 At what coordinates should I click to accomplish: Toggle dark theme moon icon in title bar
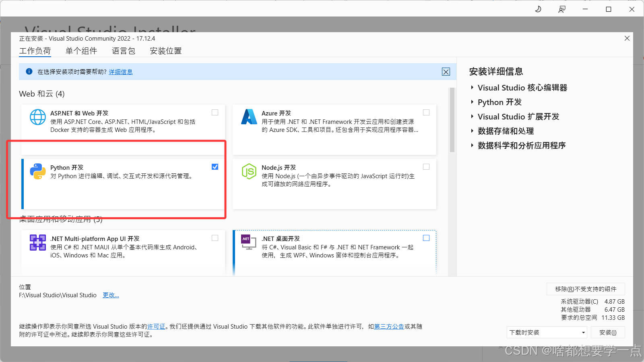click(538, 9)
